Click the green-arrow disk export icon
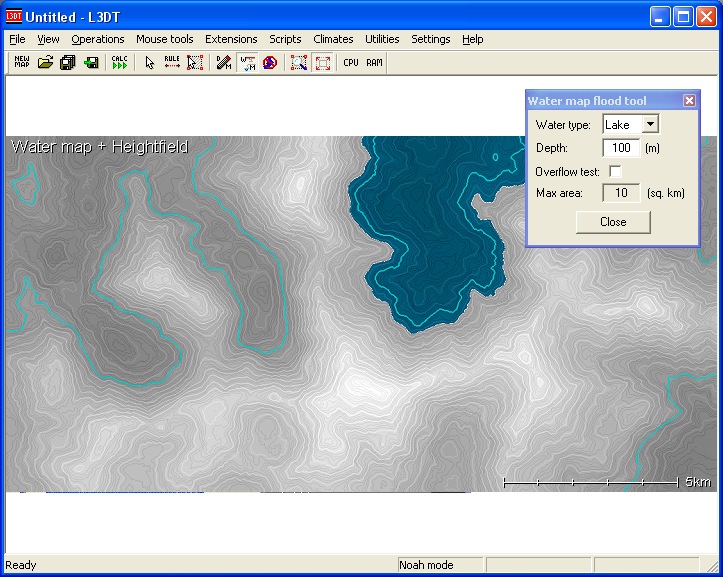This screenshot has width=723, height=577. point(91,62)
